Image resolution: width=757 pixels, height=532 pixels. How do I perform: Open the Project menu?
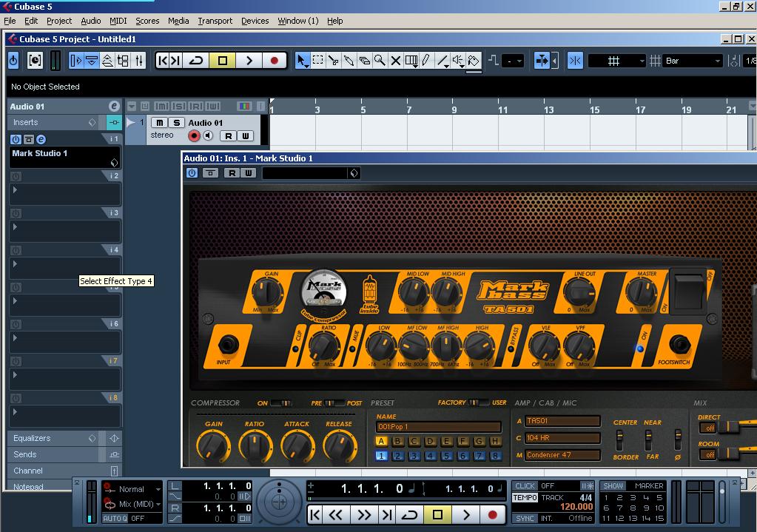coord(59,21)
